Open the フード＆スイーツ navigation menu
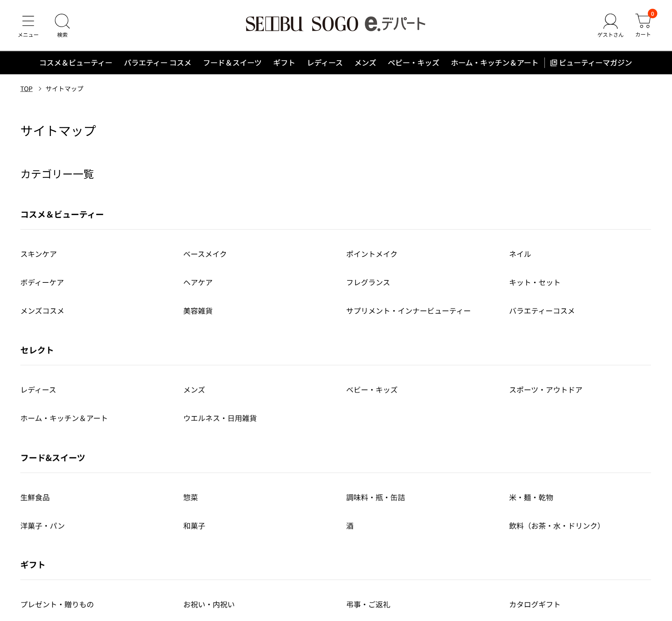 (x=232, y=63)
